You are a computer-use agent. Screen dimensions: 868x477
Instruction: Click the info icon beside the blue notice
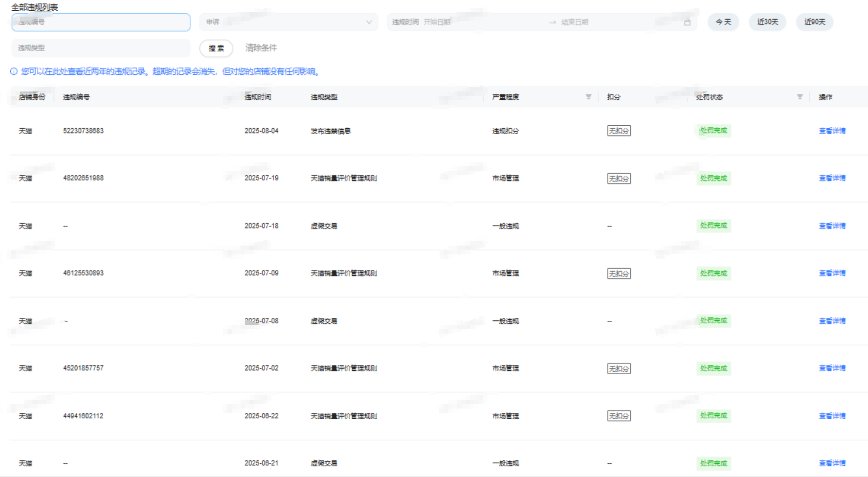[14, 72]
